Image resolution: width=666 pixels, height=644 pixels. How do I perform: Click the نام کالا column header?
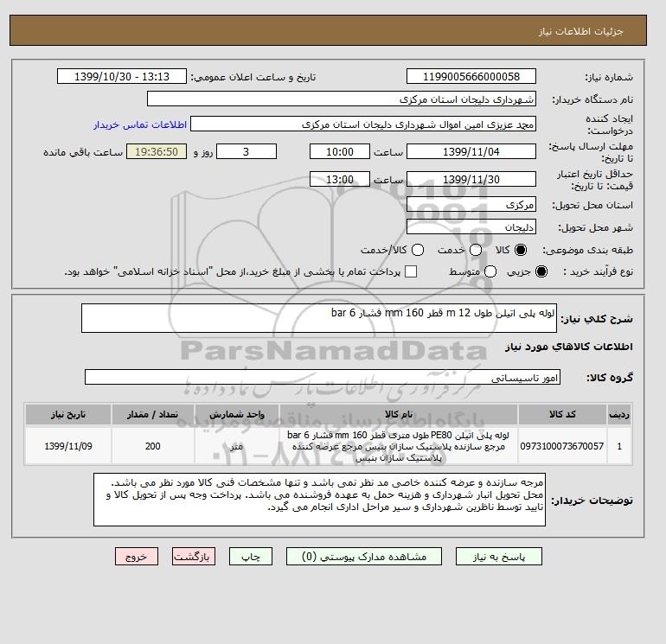(399, 414)
